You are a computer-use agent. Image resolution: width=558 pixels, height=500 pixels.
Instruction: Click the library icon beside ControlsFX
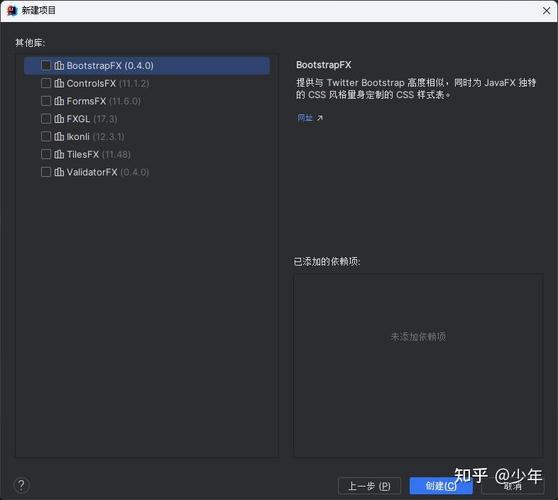(x=59, y=83)
